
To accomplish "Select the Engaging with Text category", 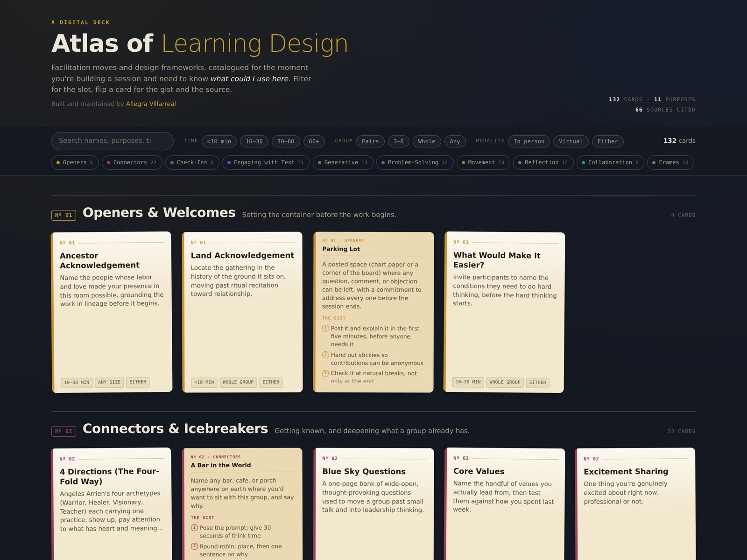I will tap(266, 162).
